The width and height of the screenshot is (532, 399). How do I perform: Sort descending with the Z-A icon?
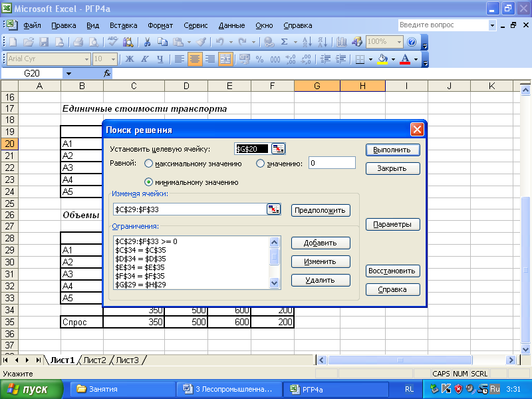(323, 42)
